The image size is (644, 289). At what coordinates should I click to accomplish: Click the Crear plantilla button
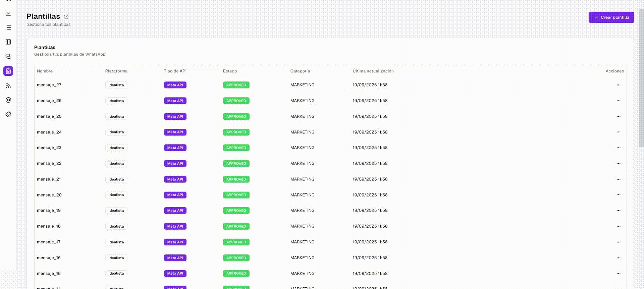point(611,17)
